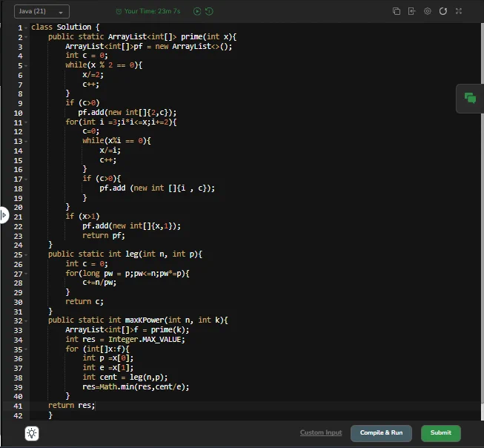Click the exit/import code icon
484x448 pixels.
412,11
